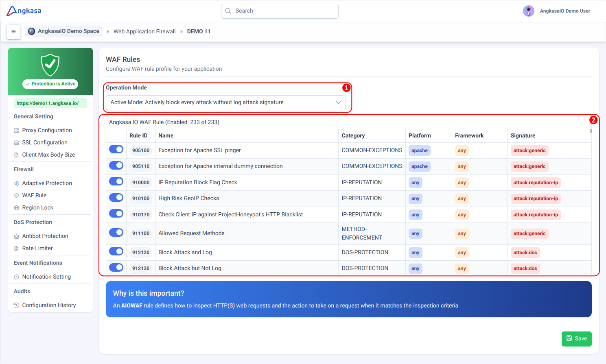Click Web Application Firewall breadcrumb
The width and height of the screenshot is (606, 364).
pos(144,31)
